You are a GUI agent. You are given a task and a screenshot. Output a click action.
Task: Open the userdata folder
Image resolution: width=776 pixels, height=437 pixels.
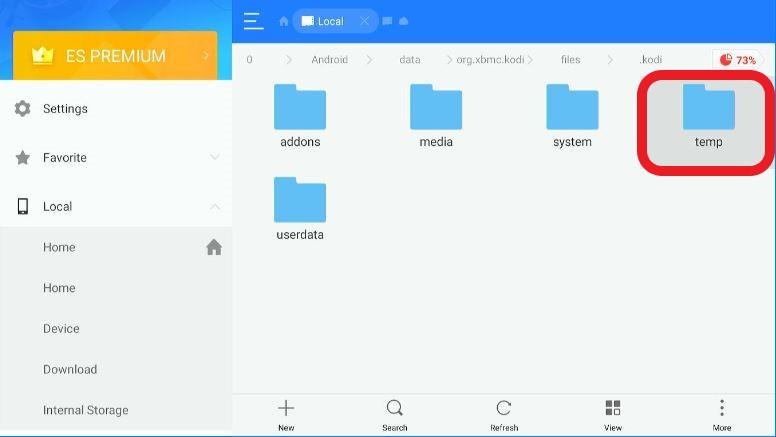pyautogui.click(x=300, y=209)
